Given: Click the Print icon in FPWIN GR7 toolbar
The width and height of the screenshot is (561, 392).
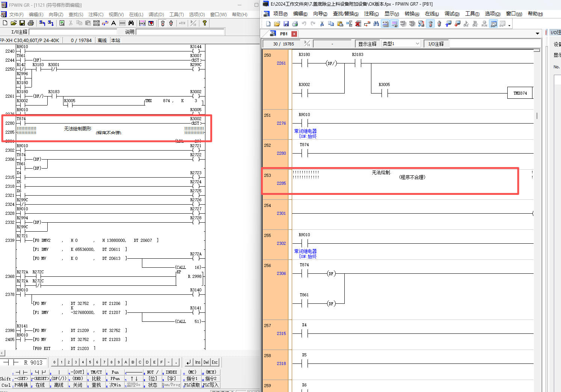Looking at the screenshot, I should tap(295, 24).
